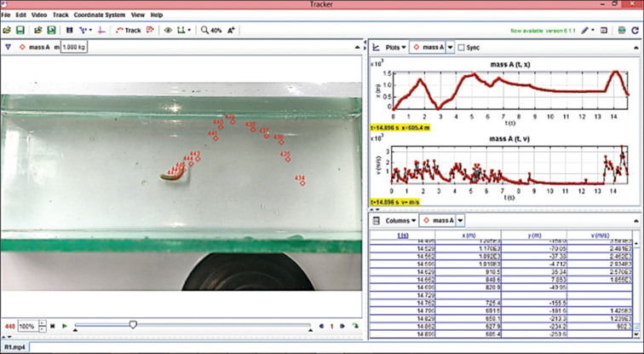Click the mass field showing 1.000 kg

[77, 48]
